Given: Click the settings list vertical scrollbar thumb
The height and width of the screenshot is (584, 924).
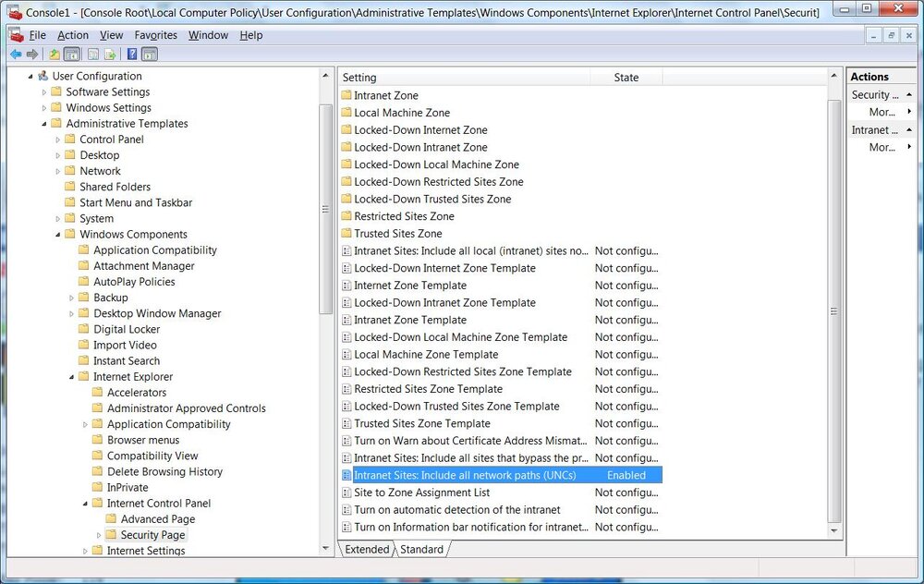Looking at the screenshot, I should click(833, 310).
